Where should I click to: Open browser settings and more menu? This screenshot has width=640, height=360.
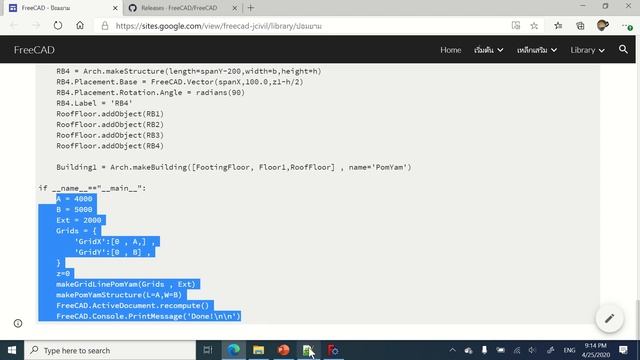[x=627, y=26]
